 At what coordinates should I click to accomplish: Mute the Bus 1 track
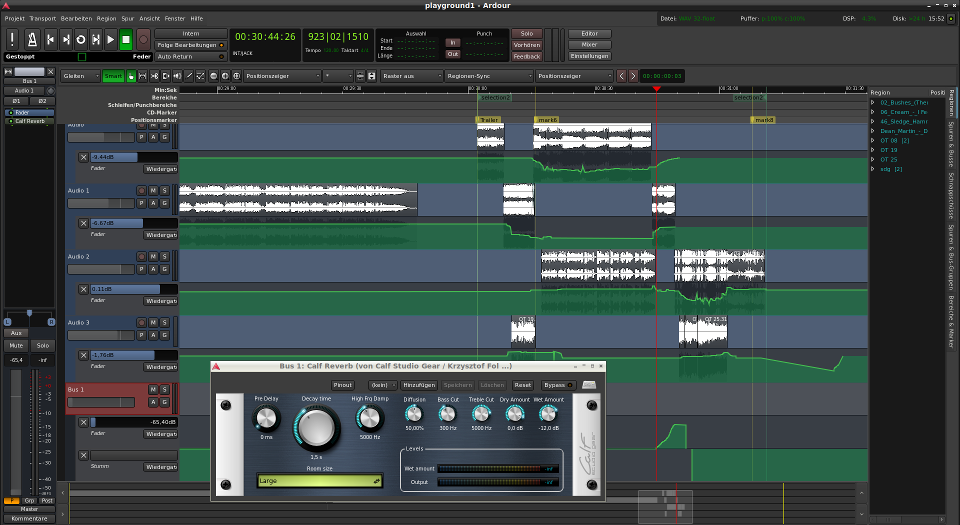(153, 389)
